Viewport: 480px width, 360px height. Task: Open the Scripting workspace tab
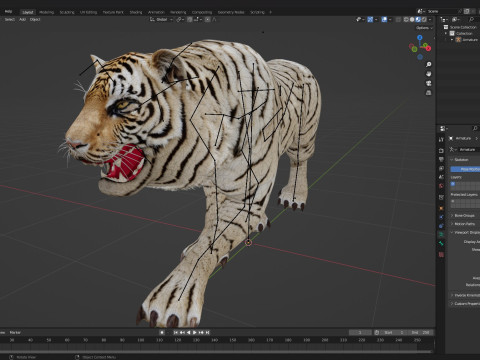coord(257,12)
